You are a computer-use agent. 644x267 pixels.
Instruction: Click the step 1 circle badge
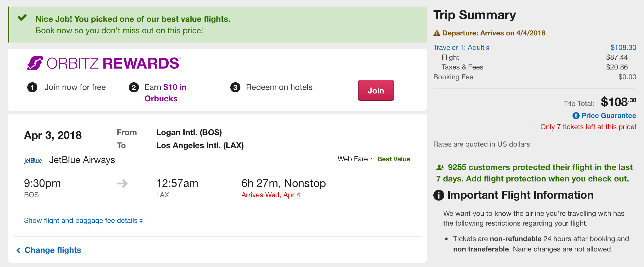[x=32, y=87]
